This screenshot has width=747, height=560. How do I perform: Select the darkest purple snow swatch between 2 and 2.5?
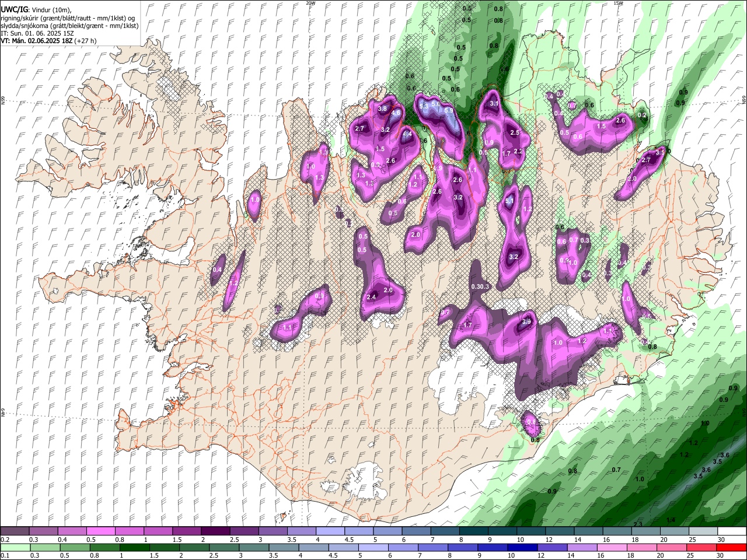[x=215, y=531]
